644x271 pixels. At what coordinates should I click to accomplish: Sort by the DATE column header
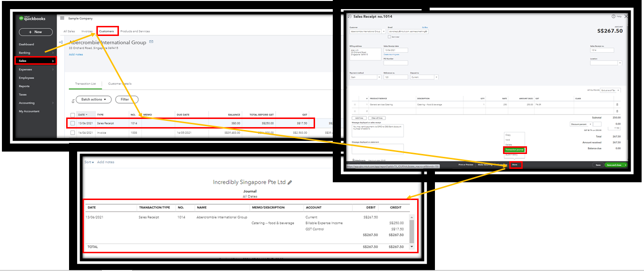(82, 115)
